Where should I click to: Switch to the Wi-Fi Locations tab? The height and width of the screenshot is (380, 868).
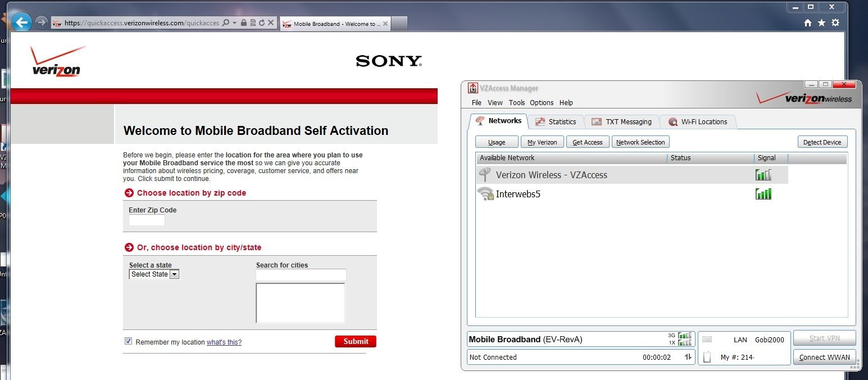(x=698, y=121)
